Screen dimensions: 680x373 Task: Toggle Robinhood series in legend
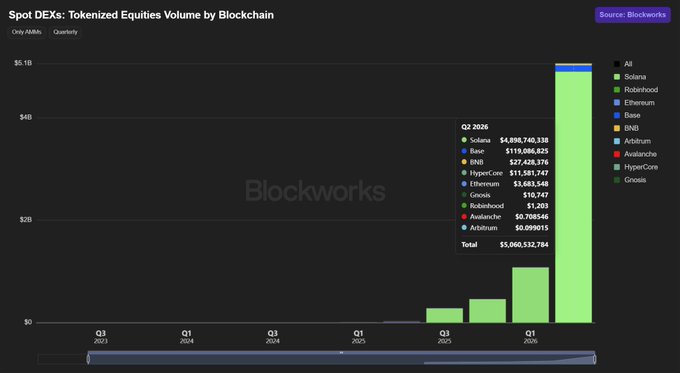click(x=636, y=90)
